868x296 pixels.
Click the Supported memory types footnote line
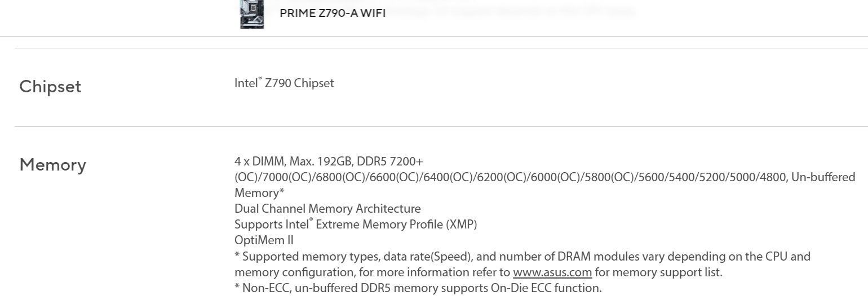coord(522,257)
